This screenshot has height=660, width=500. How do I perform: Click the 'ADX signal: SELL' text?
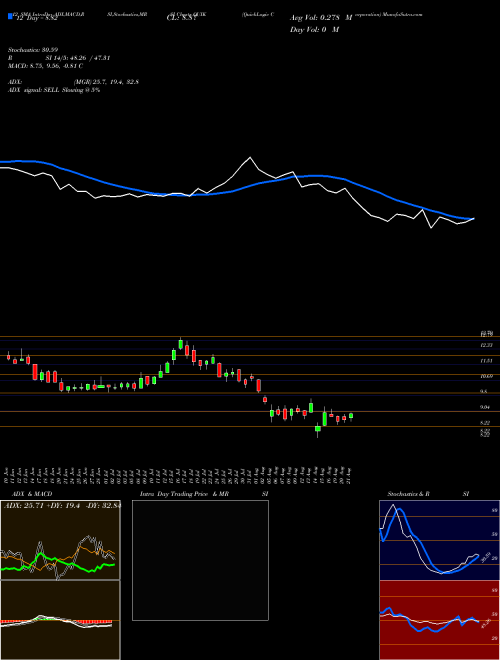(34, 90)
